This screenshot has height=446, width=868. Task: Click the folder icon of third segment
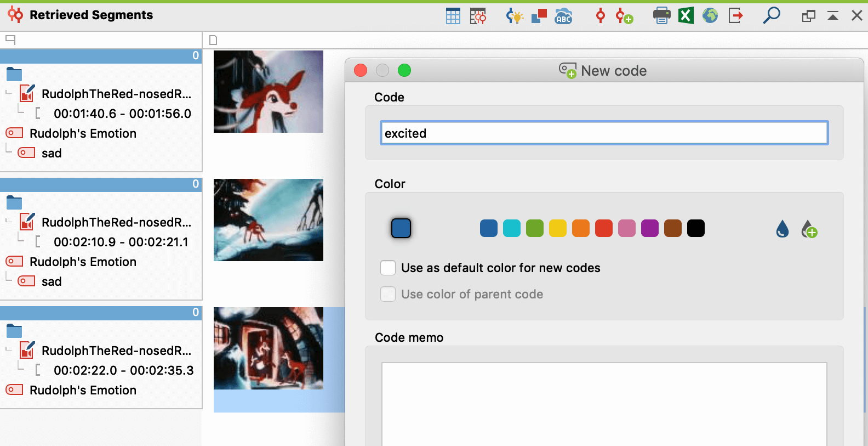(x=14, y=331)
